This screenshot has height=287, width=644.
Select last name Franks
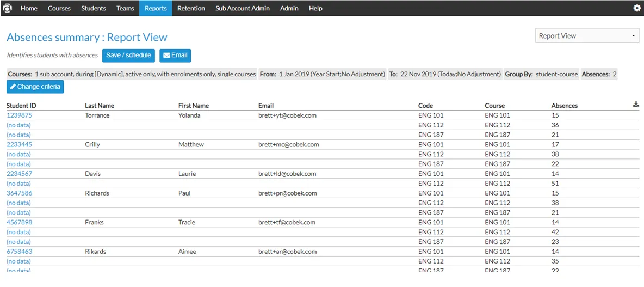[94, 222]
